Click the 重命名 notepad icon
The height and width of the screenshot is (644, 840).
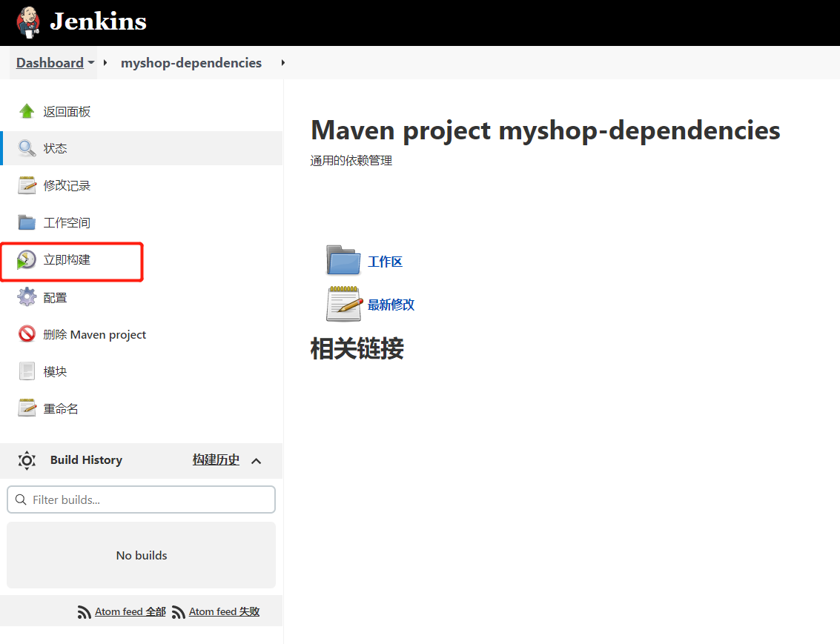point(27,408)
